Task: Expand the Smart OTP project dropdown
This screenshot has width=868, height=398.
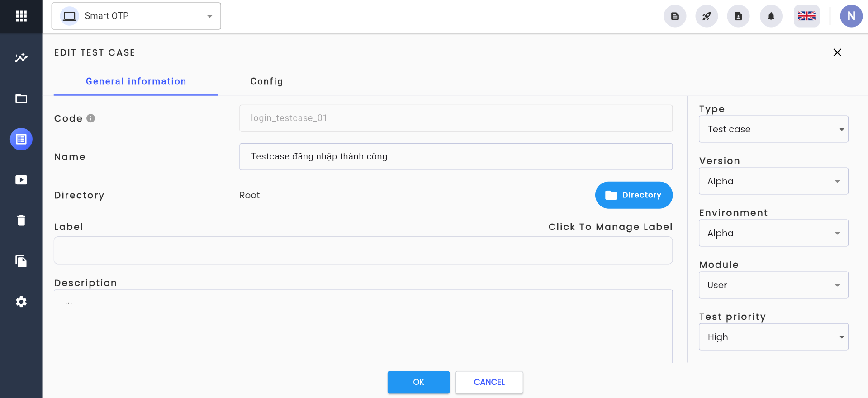Action: click(x=136, y=16)
